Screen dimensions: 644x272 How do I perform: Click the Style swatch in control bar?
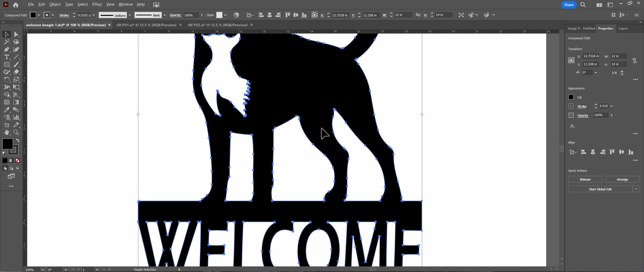point(219,15)
